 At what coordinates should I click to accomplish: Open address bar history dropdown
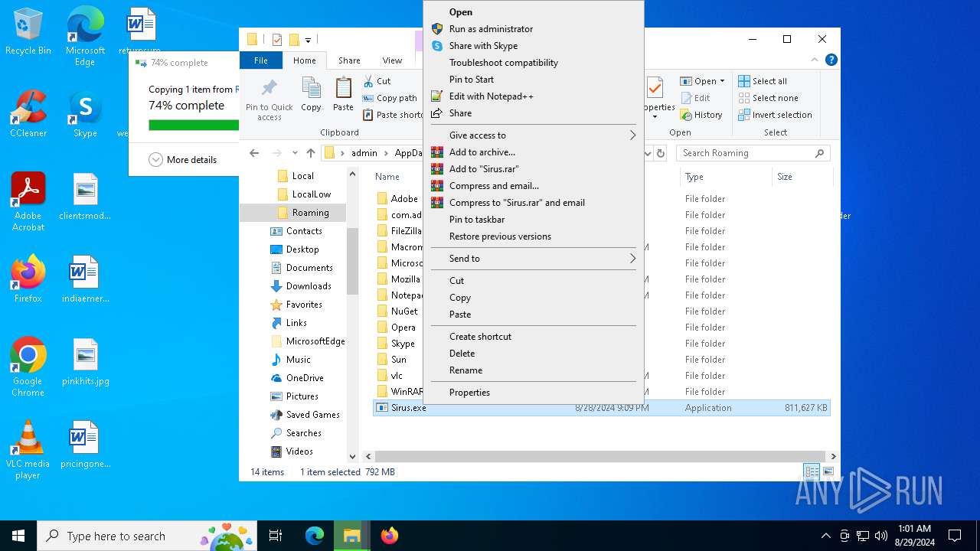[x=648, y=153]
